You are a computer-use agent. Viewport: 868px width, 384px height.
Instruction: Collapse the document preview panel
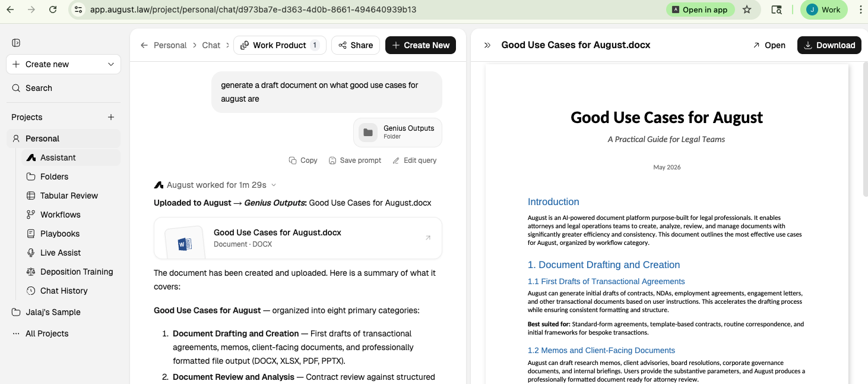pos(487,45)
